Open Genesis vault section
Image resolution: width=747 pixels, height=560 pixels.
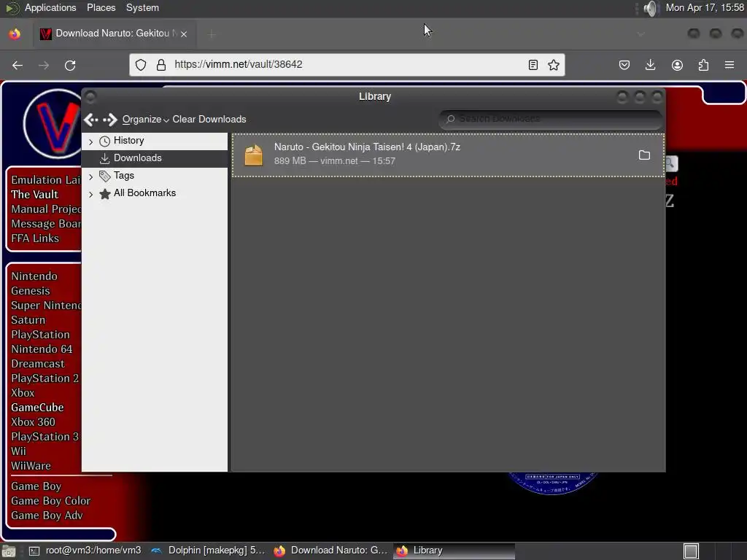point(31,291)
